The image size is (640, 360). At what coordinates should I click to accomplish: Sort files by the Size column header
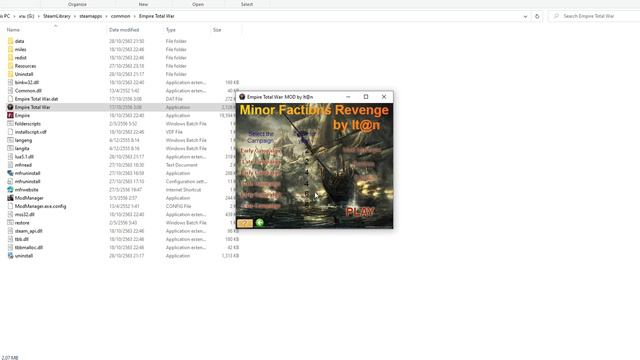217,30
